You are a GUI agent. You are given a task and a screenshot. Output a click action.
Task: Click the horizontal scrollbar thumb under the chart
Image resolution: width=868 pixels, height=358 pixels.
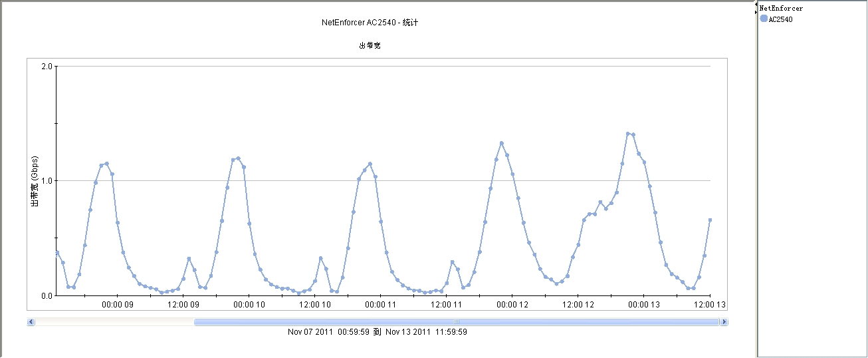click(x=457, y=322)
